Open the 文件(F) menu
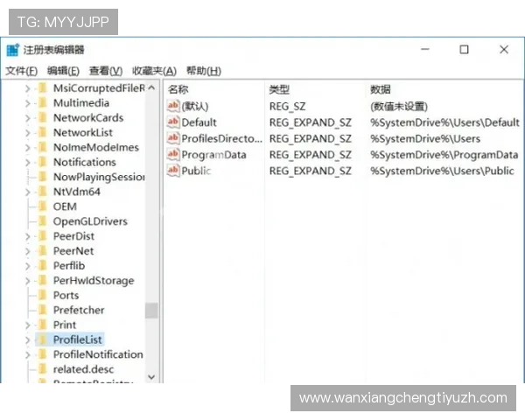Image resolution: width=525 pixels, height=420 pixels. [21, 71]
